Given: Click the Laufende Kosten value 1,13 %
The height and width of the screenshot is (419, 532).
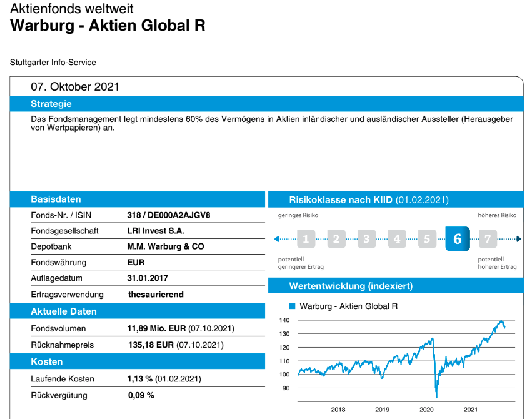Looking at the screenshot, I should [x=140, y=378].
